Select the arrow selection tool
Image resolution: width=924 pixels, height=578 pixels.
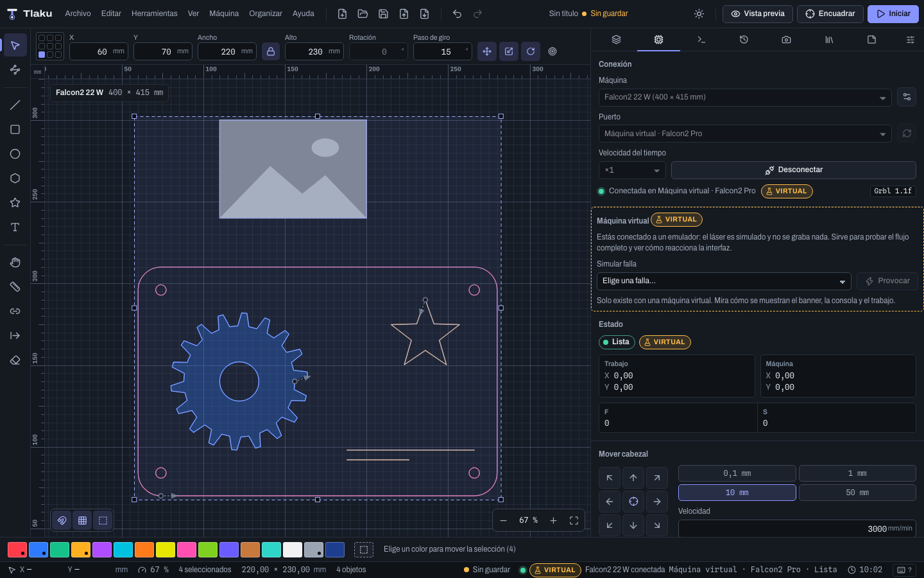pyautogui.click(x=15, y=45)
